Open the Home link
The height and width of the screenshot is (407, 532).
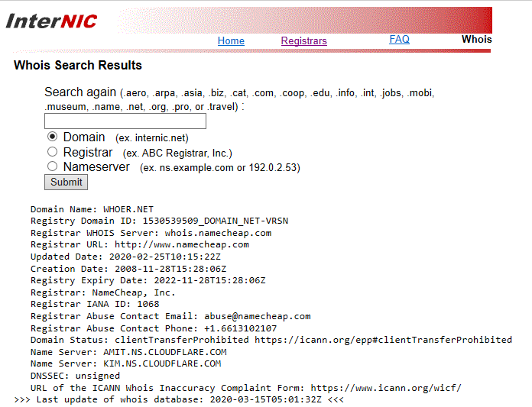click(x=231, y=41)
